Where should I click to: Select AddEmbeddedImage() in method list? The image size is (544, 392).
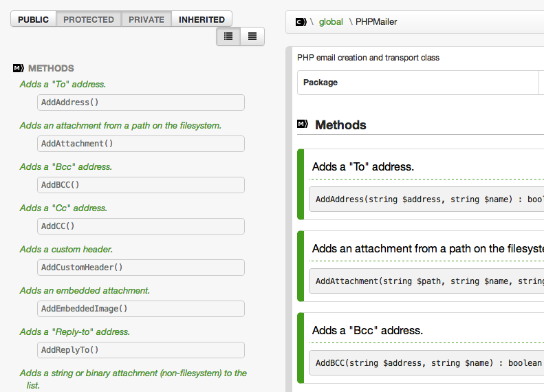pos(141,309)
